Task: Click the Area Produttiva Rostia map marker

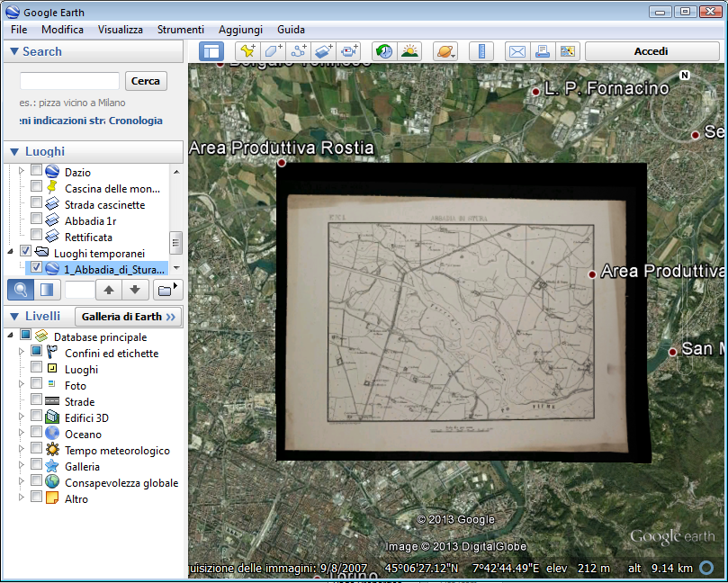Action: pyautogui.click(x=282, y=163)
